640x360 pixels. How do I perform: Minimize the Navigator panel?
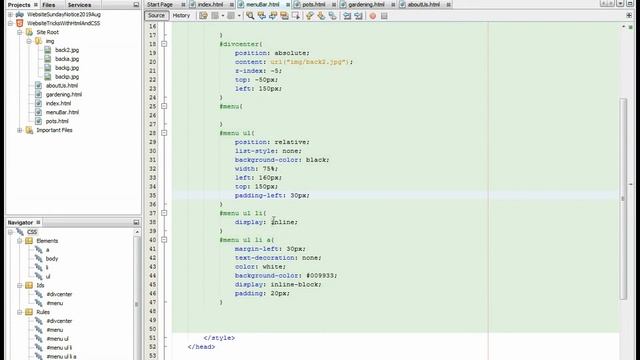click(136, 222)
